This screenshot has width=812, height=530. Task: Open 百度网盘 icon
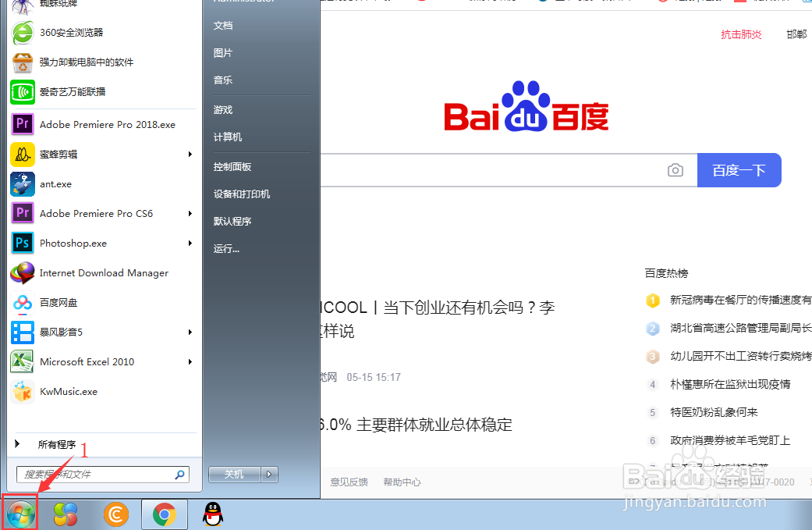click(23, 303)
